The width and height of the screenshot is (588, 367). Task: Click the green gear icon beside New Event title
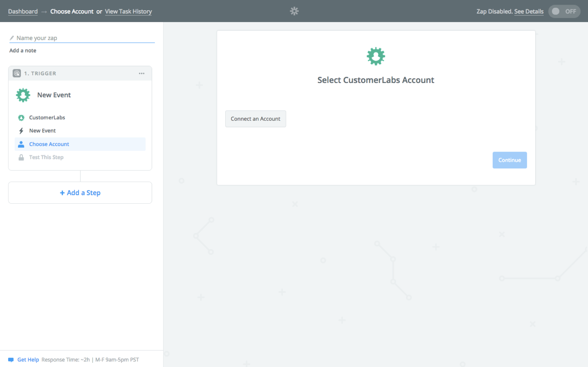(23, 95)
